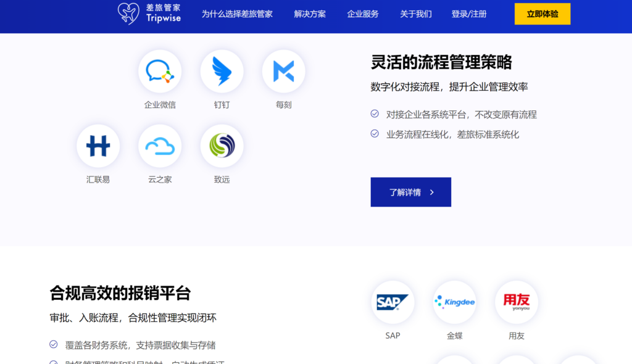Click check icon beside 对接企业各系统平台

(x=375, y=114)
